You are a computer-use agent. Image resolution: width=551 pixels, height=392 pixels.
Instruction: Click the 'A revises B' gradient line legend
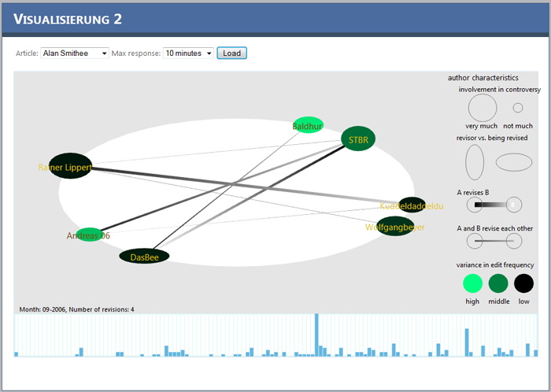click(x=494, y=205)
